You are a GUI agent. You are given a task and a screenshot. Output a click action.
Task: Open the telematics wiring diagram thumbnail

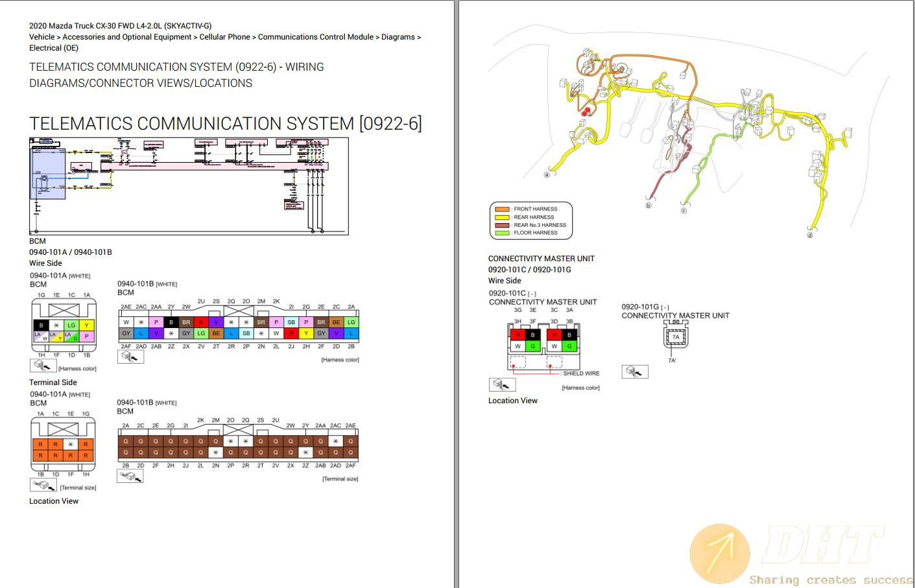tap(189, 186)
